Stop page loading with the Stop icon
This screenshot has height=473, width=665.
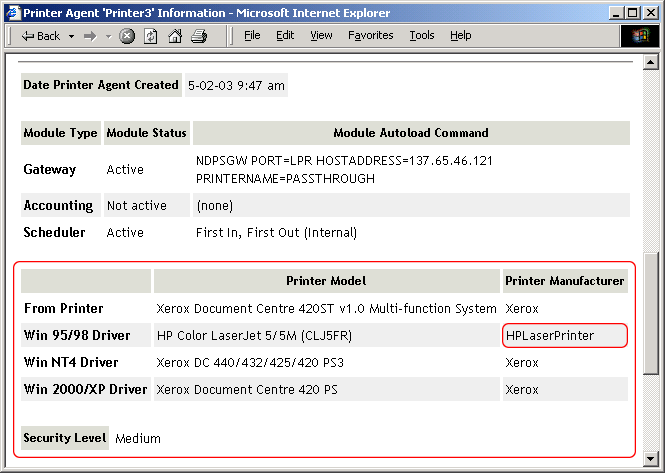[127, 36]
